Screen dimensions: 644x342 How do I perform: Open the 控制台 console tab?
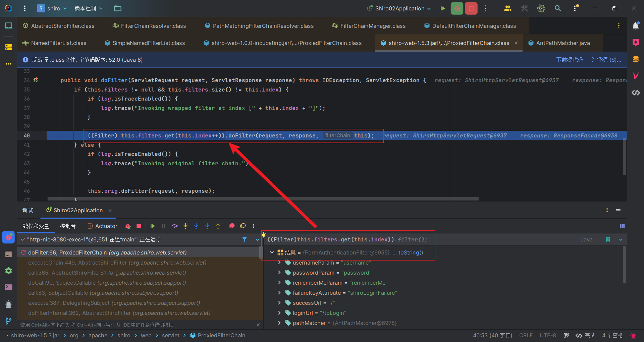click(68, 226)
